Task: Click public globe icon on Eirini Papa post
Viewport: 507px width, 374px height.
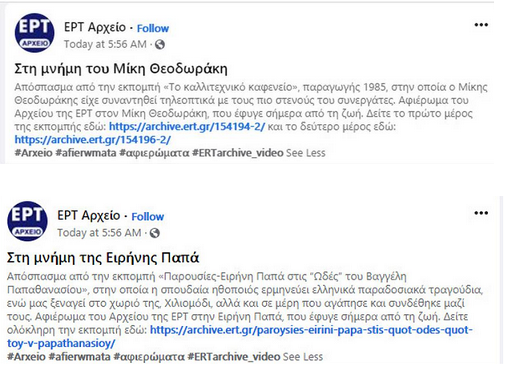Action: coord(154,233)
